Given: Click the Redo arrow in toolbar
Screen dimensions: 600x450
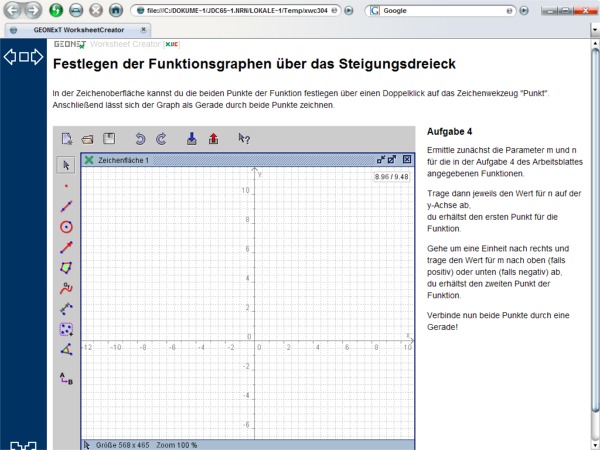Looking at the screenshot, I should (x=161, y=139).
